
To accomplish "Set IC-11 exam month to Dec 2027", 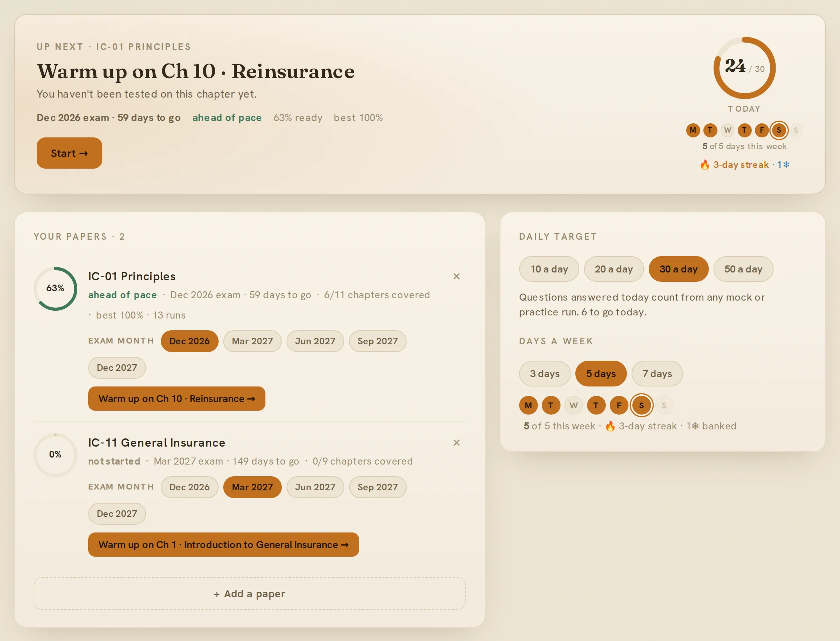I will (x=117, y=514).
